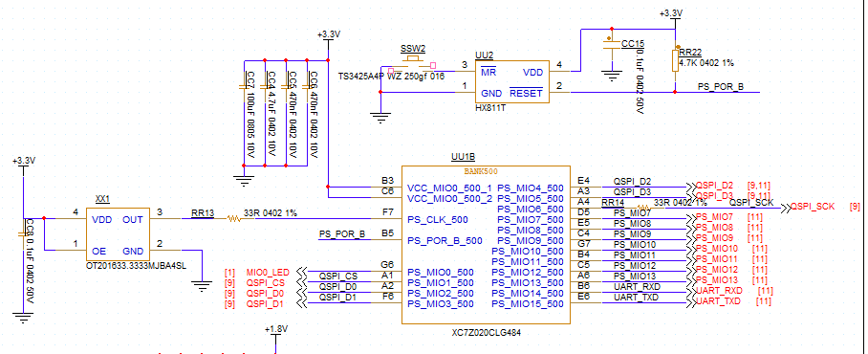Select the UU2 HX811T reset IC body

pos(512,82)
